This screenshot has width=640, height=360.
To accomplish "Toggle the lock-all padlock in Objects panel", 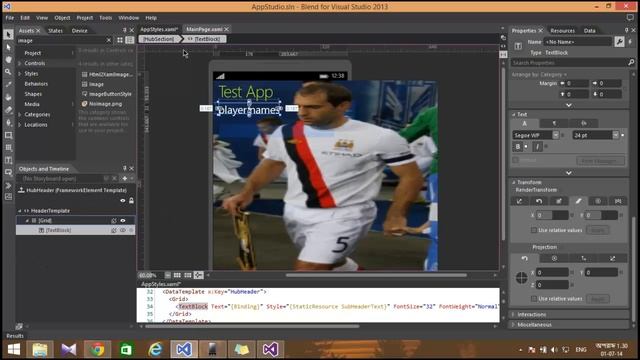I will pos(131,200).
